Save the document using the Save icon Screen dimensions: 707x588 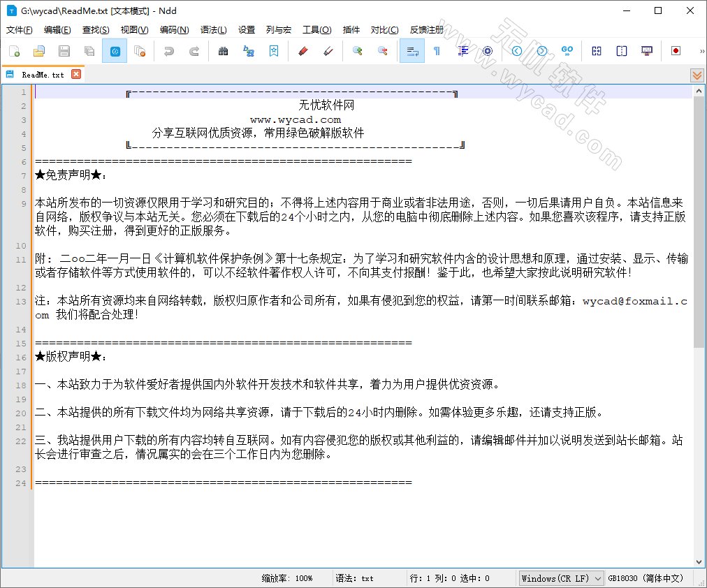pyautogui.click(x=63, y=51)
